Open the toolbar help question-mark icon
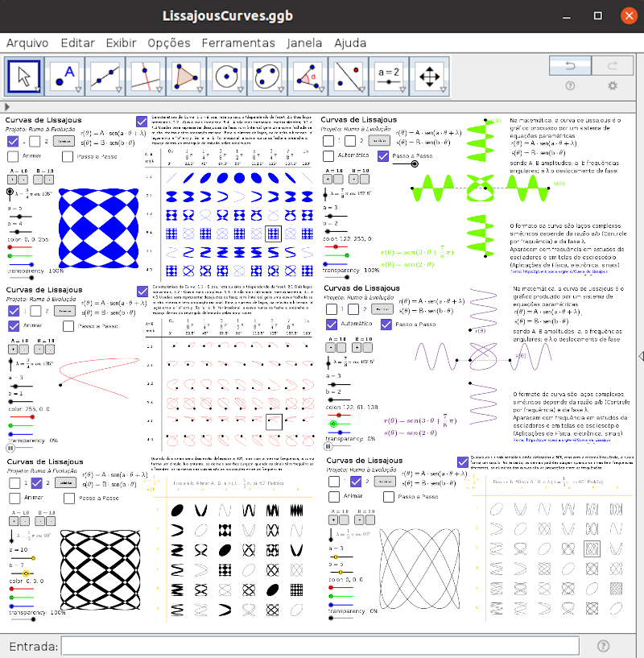 570,86
